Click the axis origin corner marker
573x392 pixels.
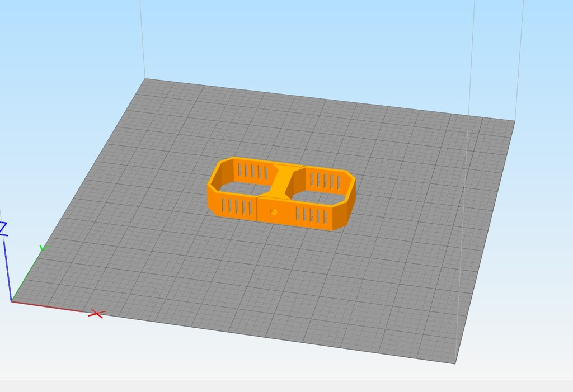(x=12, y=301)
